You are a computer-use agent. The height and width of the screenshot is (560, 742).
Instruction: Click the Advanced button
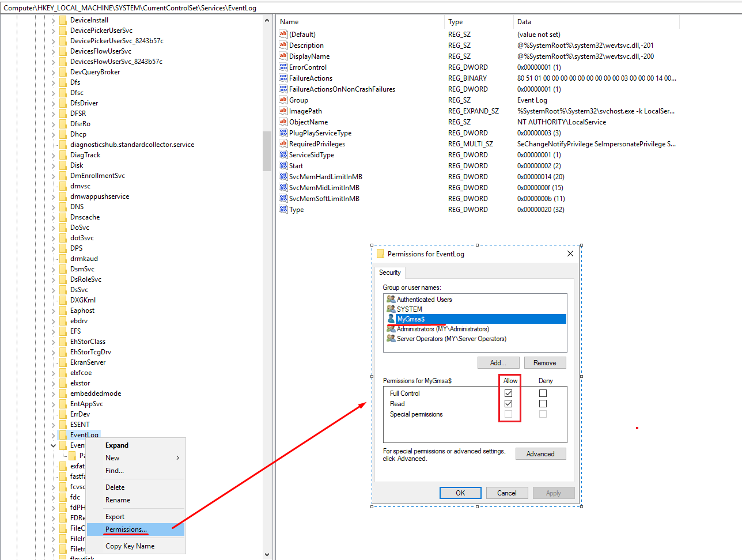pyautogui.click(x=540, y=454)
